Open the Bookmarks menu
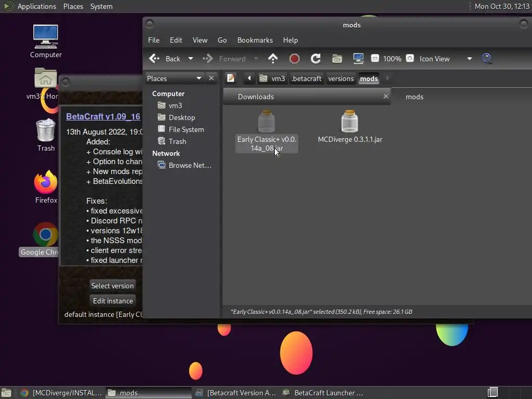The width and height of the screenshot is (532, 399). coord(255,40)
